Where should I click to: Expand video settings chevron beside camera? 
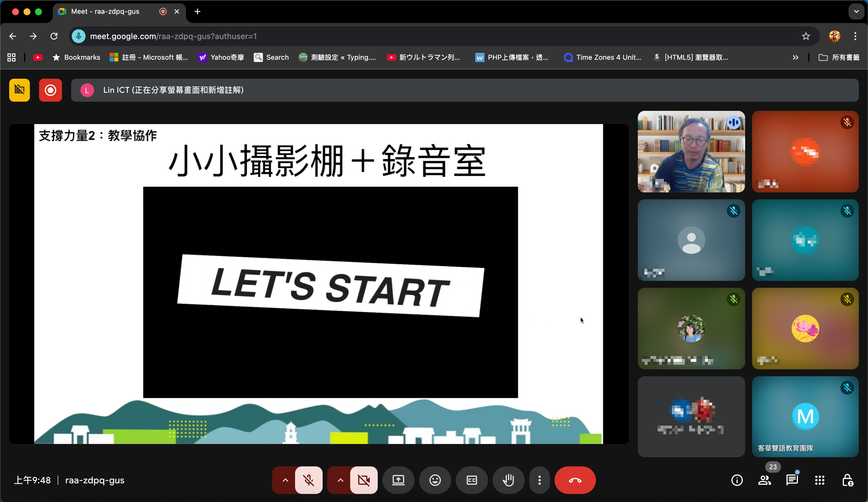click(x=340, y=480)
